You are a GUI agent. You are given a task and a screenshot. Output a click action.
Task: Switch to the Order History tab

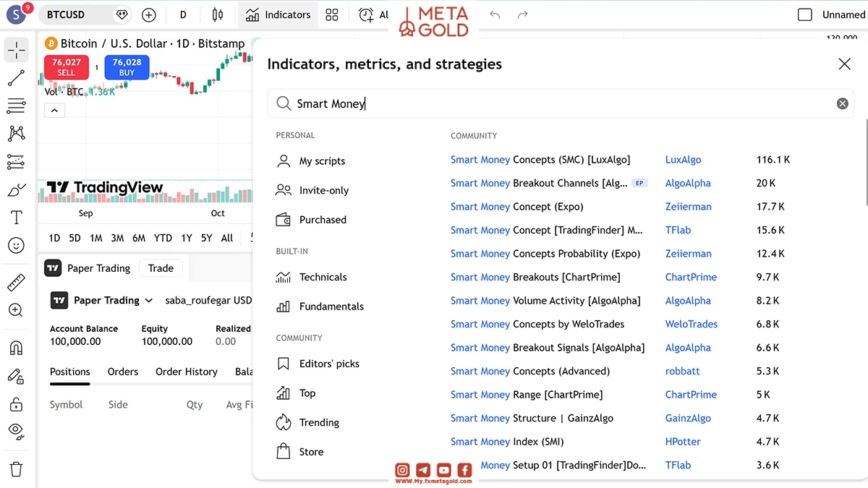187,372
